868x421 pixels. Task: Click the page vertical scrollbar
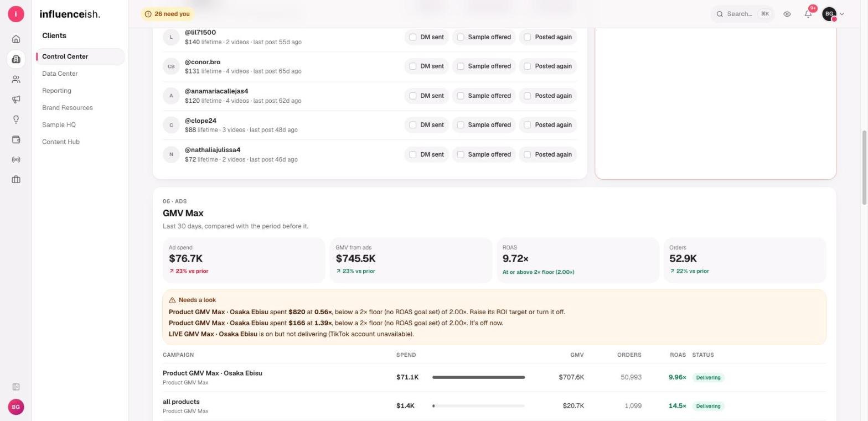[864, 167]
